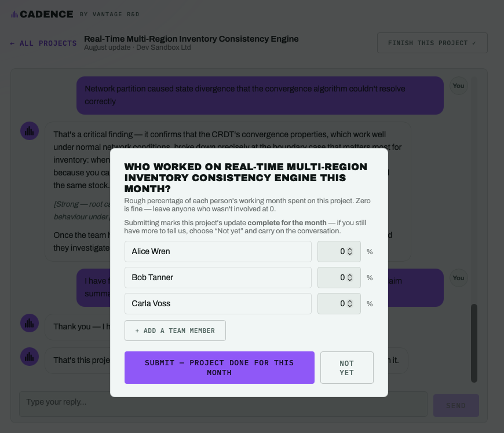504x433 pixels.
Task: Click the You avatar by the second user message
Action: [458, 278]
